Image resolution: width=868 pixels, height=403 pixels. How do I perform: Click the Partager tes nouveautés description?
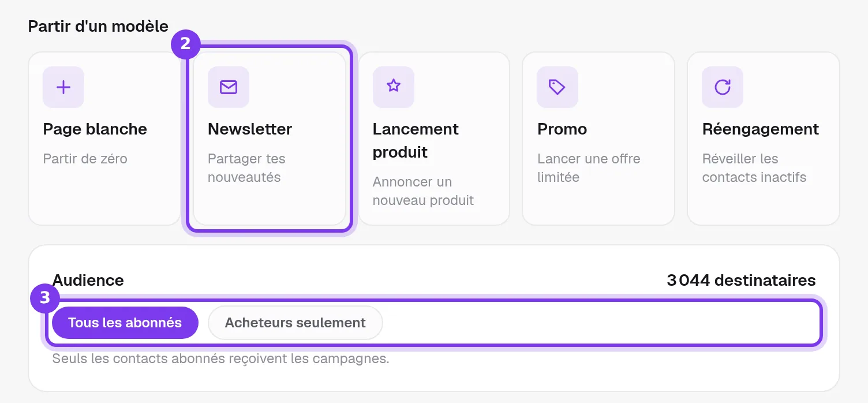coord(247,168)
